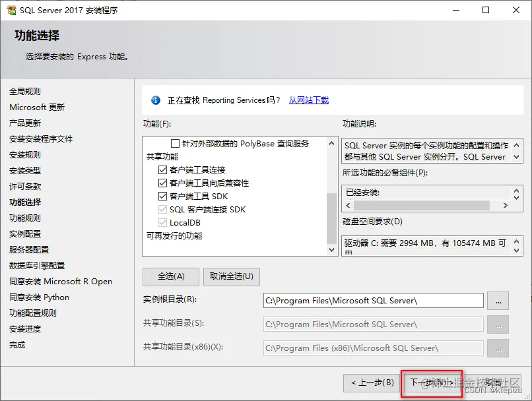Click the prerequisites horizontal scrollbar thumb
Viewport: 532px width, 401px height.
[x=422, y=205]
